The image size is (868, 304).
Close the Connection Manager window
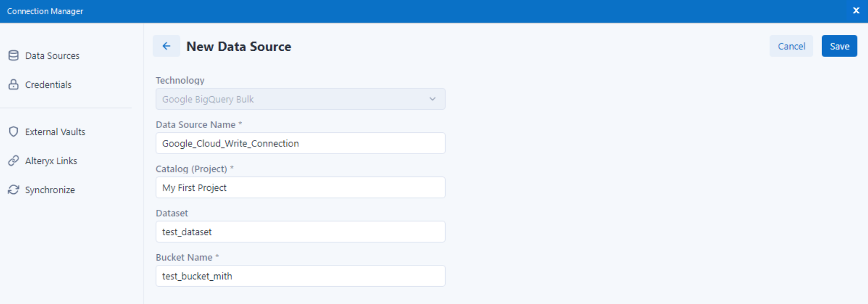point(856,10)
